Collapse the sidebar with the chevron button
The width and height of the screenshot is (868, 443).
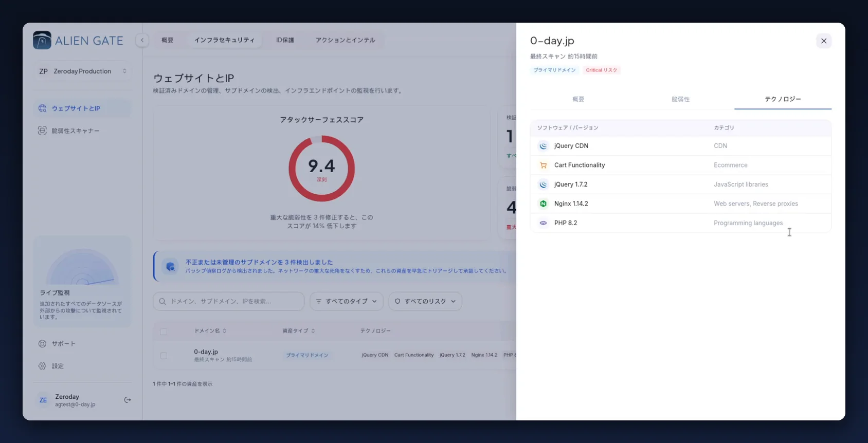tap(142, 40)
